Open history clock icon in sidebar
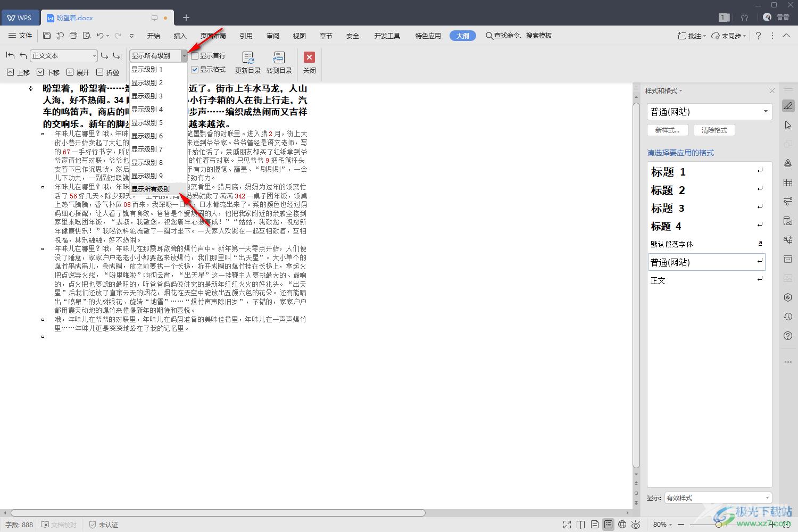Image resolution: width=798 pixels, height=532 pixels. click(x=788, y=317)
